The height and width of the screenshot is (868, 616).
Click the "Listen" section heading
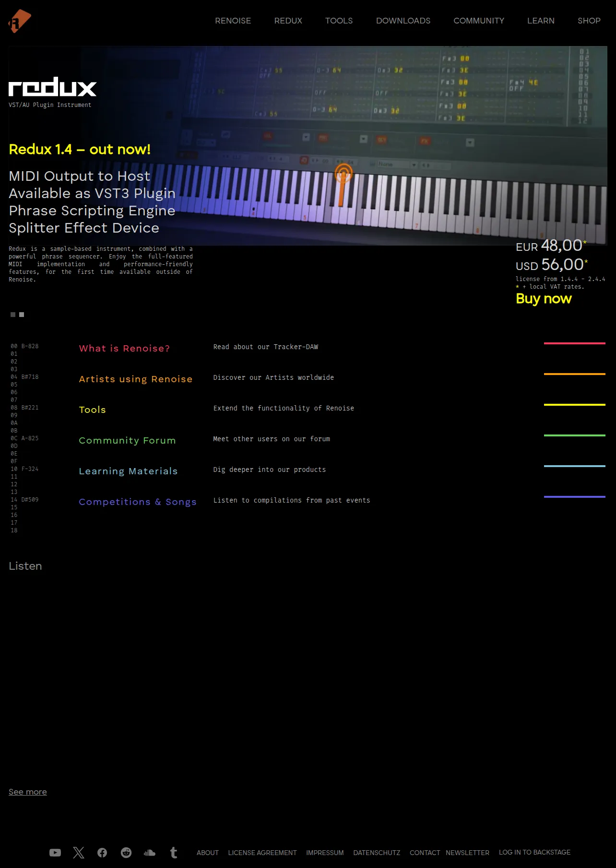click(x=25, y=566)
